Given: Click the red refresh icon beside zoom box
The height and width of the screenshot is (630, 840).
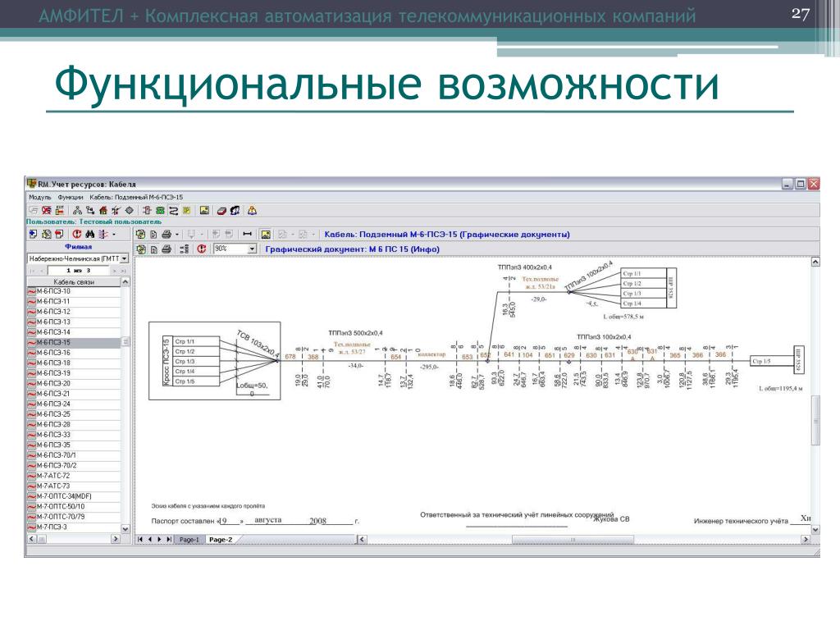Looking at the screenshot, I should 201,249.
